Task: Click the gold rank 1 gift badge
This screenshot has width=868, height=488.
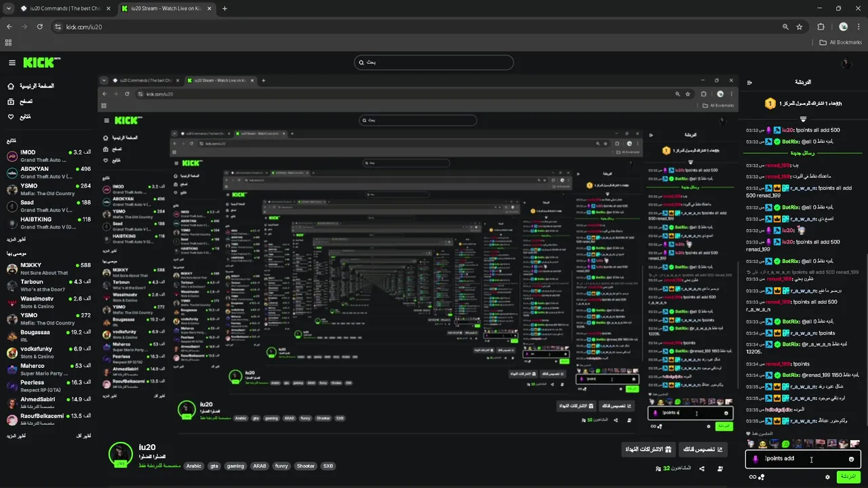Action: tap(770, 104)
